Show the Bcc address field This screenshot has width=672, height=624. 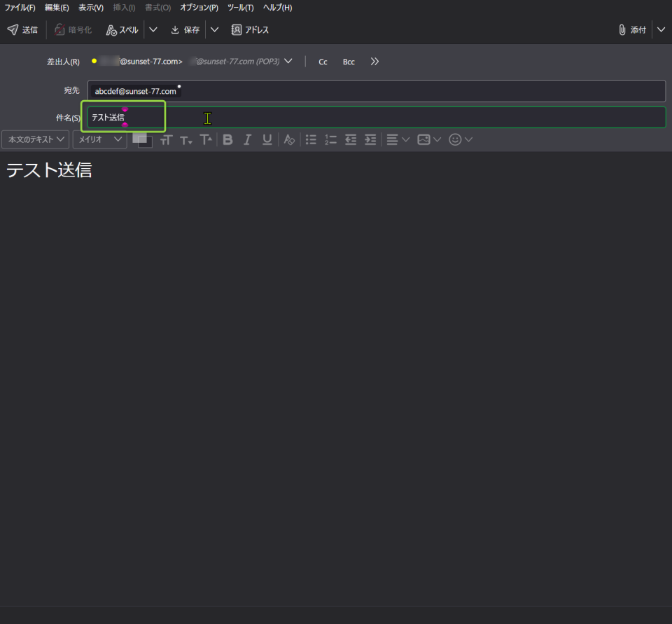(349, 62)
